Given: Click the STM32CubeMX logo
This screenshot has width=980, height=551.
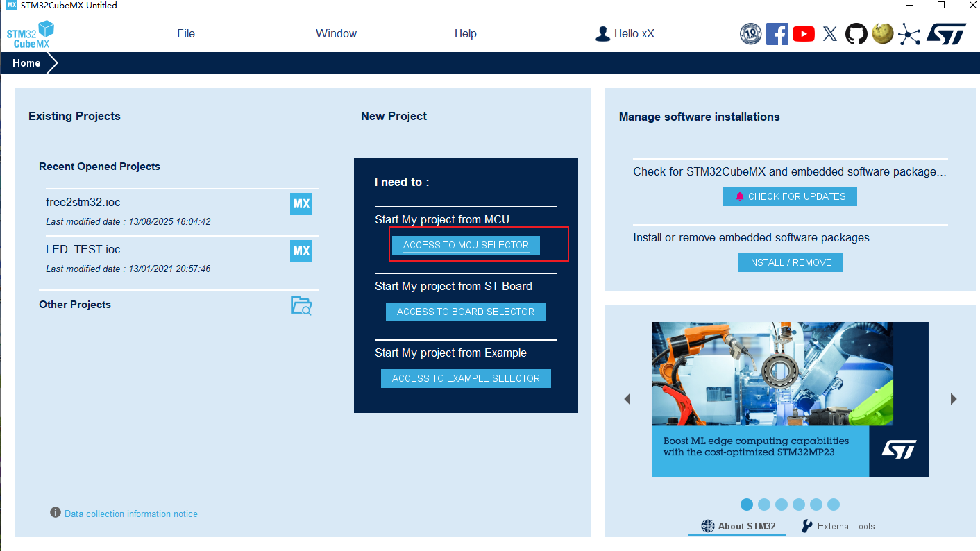Looking at the screenshot, I should click(x=31, y=34).
